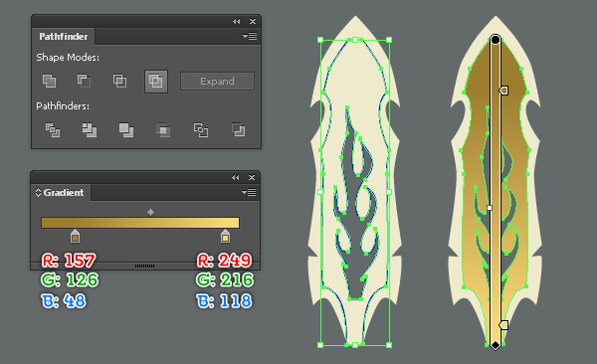Open the Pathfinder panel flyout menu
Image resolution: width=597 pixels, height=364 pixels.
[x=250, y=37]
